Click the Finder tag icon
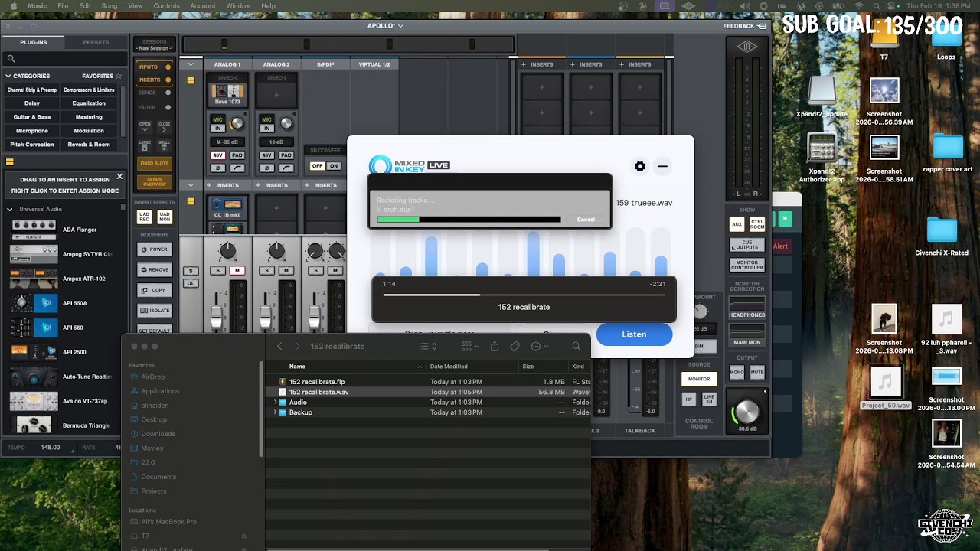Screen dimensions: 980x551 (514, 347)
